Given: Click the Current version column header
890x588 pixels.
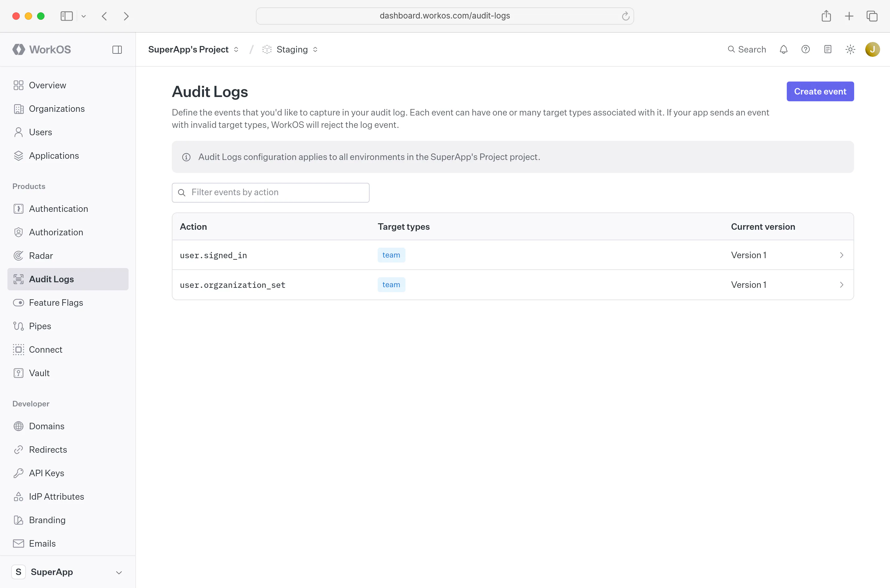Looking at the screenshot, I should [763, 227].
